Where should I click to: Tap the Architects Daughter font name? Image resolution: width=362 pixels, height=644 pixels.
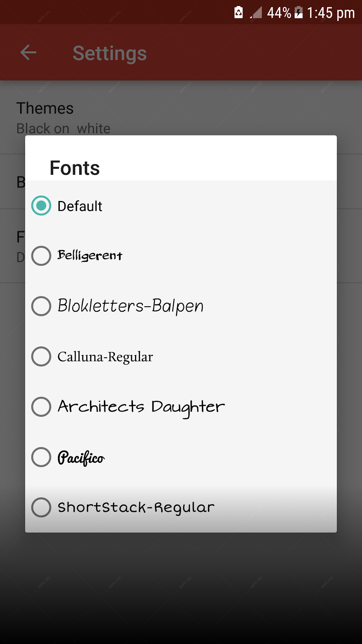pyautogui.click(x=141, y=407)
